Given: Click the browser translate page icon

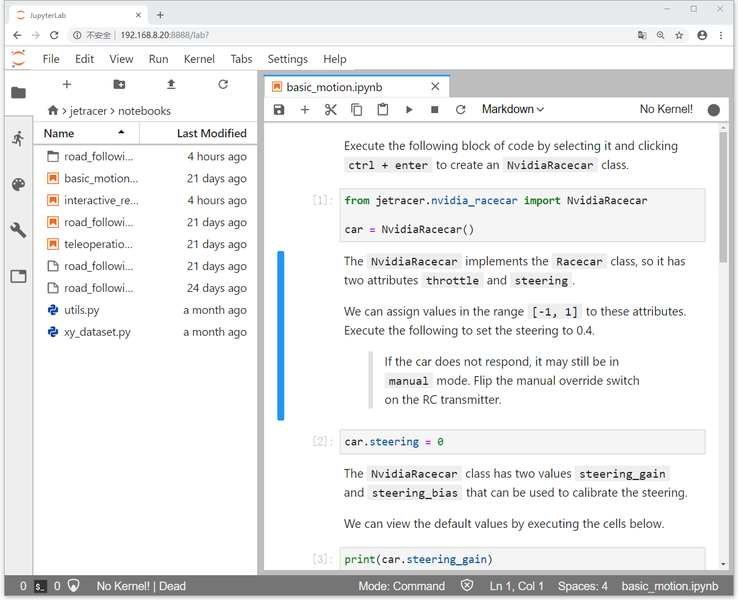Looking at the screenshot, I should click(642, 35).
